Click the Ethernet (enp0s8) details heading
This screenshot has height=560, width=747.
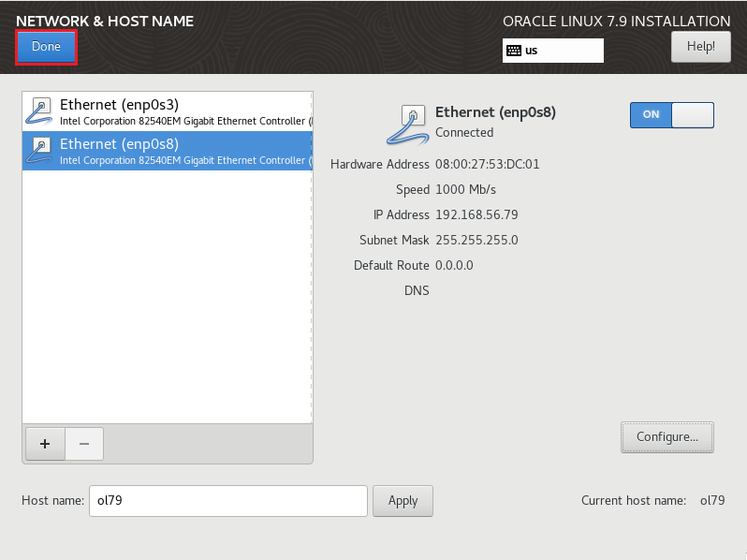tap(495, 112)
